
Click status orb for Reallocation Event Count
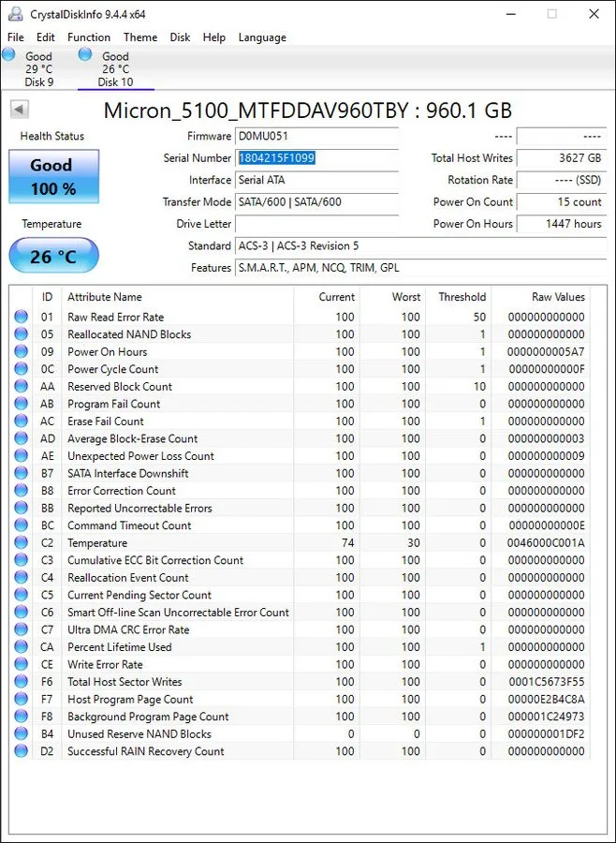pyautogui.click(x=21, y=577)
